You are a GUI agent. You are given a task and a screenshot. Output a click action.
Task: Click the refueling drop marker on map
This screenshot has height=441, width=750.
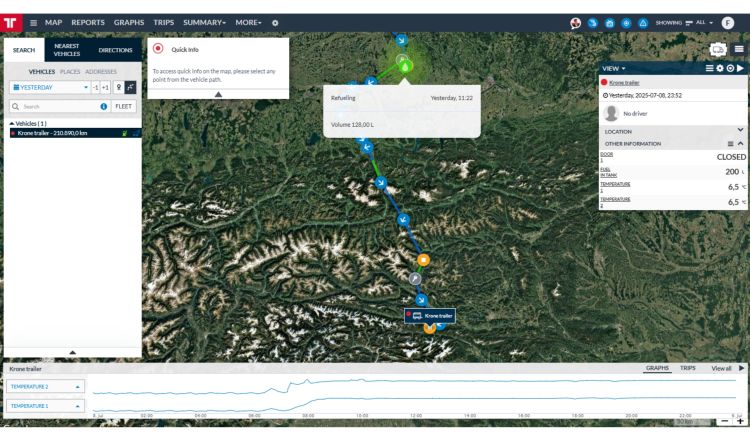coord(405,66)
